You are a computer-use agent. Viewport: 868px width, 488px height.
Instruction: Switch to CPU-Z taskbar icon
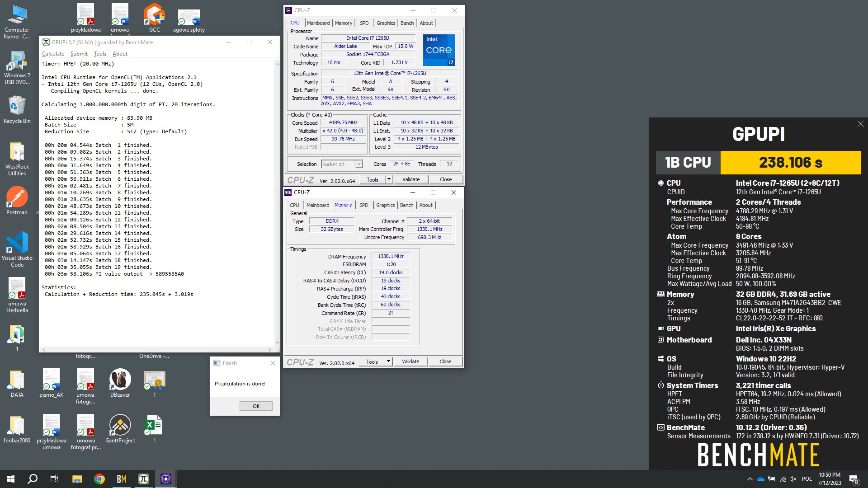pyautogui.click(x=166, y=479)
